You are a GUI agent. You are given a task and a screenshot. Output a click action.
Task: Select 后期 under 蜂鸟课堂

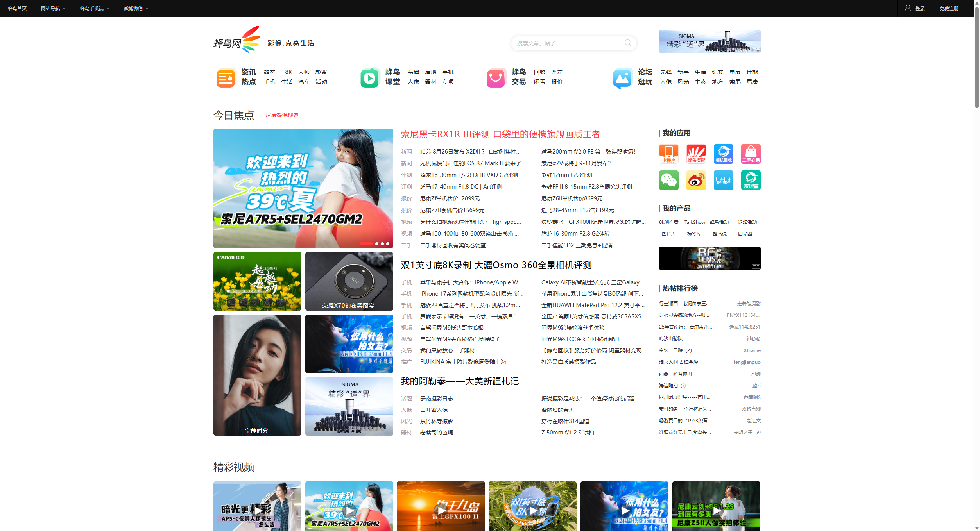coord(430,72)
